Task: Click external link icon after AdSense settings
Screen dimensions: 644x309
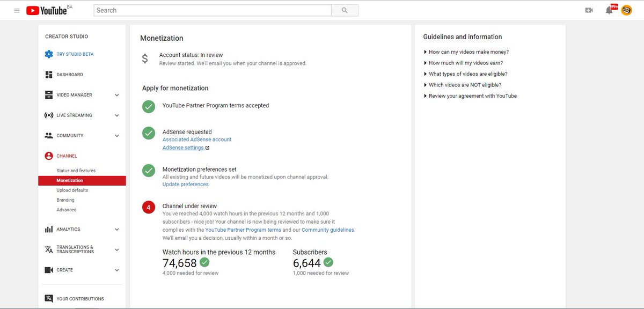Action: [x=207, y=148]
